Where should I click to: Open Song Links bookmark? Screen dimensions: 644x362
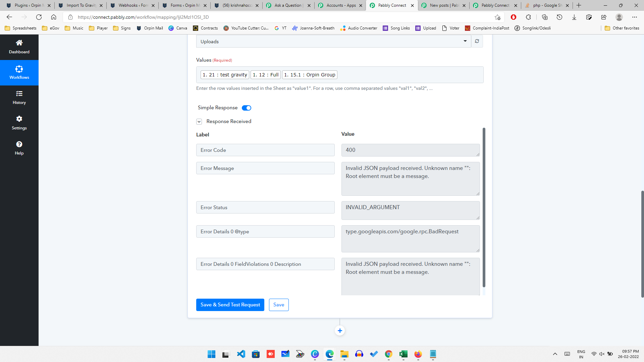(x=396, y=28)
